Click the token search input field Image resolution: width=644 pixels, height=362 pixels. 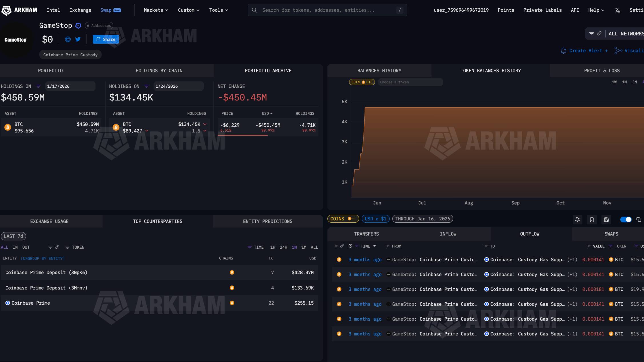coord(410,82)
